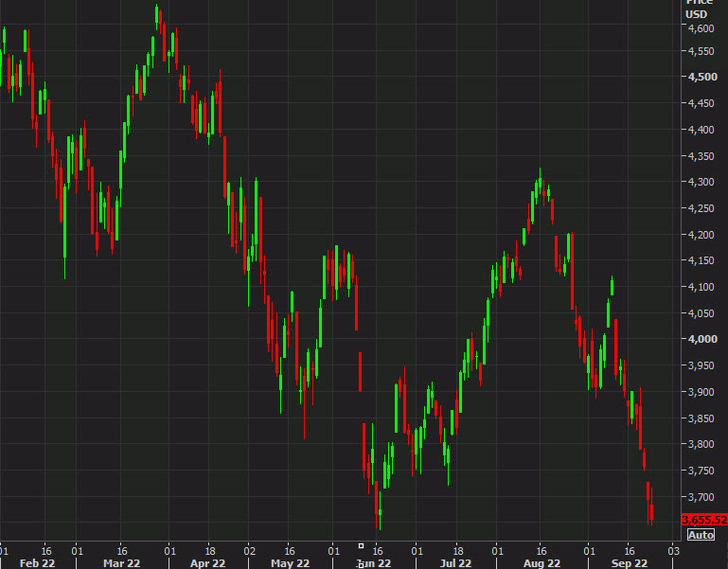The height and width of the screenshot is (569, 728).
Task: Click the 4,600 price axis label
Action: pos(701,28)
